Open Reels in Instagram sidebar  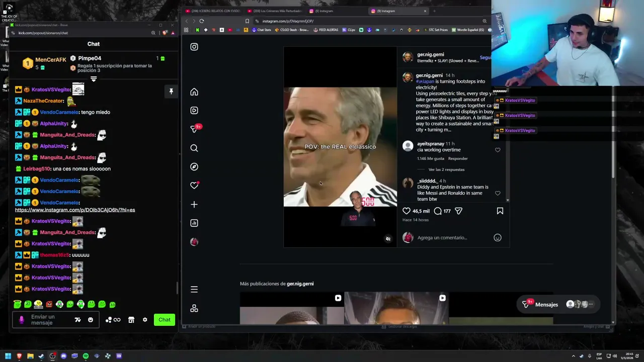tap(194, 111)
